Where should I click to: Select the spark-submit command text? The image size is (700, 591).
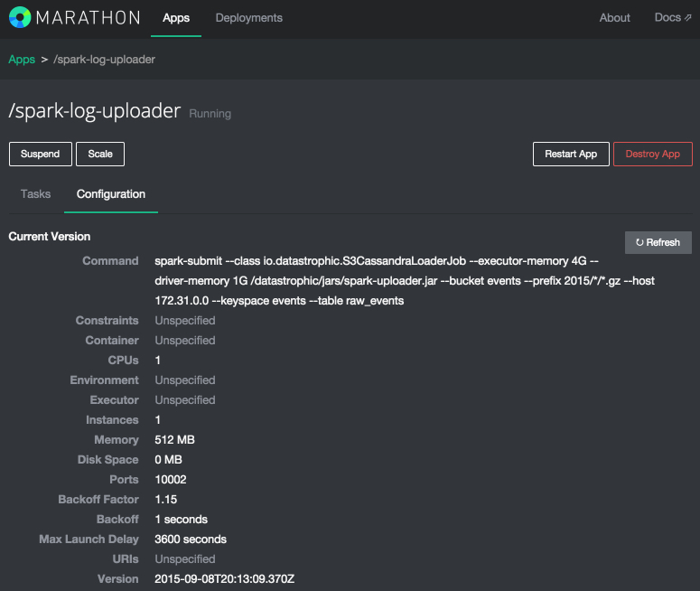[405, 280]
